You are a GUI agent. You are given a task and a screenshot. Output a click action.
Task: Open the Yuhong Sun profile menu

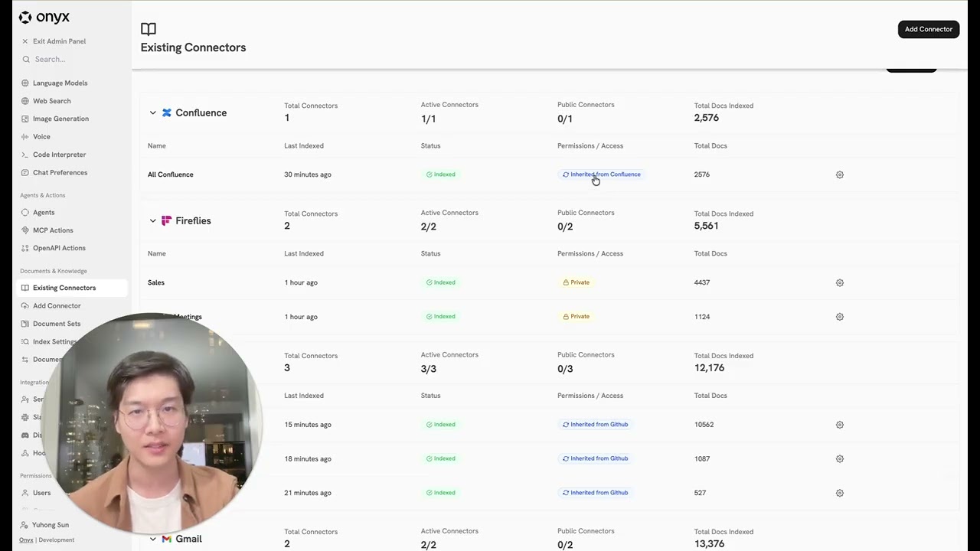50,525
